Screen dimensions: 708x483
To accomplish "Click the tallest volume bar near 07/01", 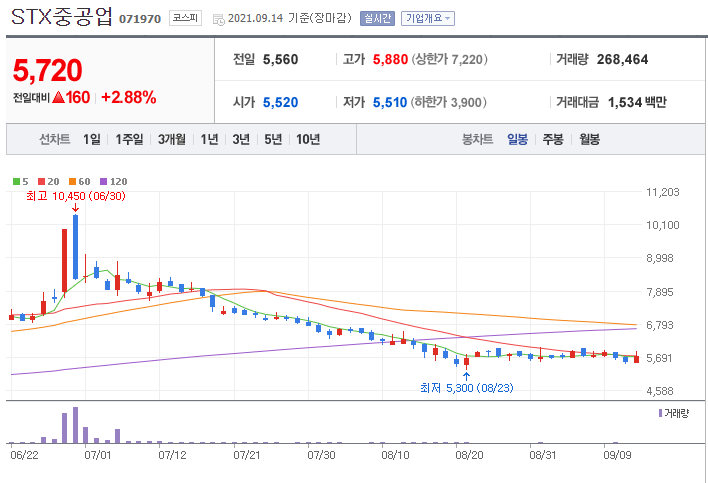I will (75, 425).
